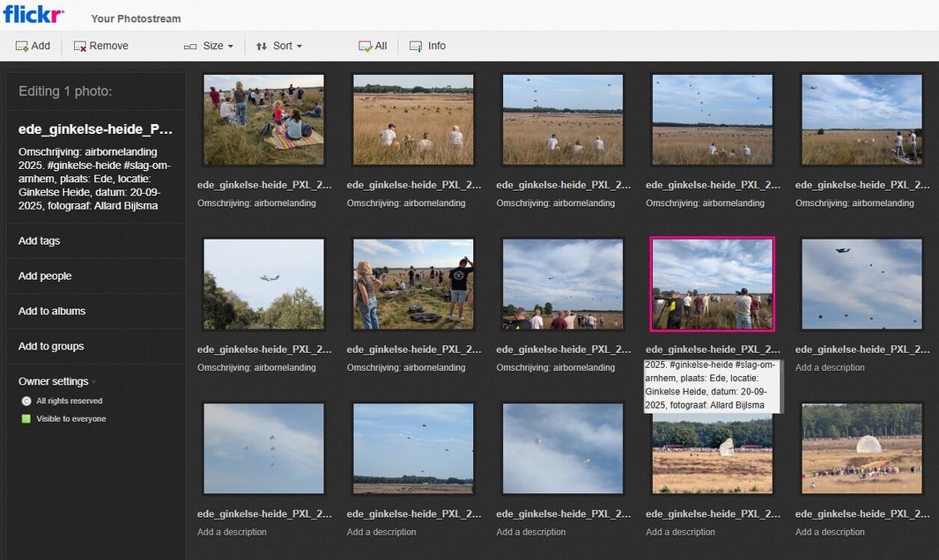Click the Flickr logo

(33, 14)
